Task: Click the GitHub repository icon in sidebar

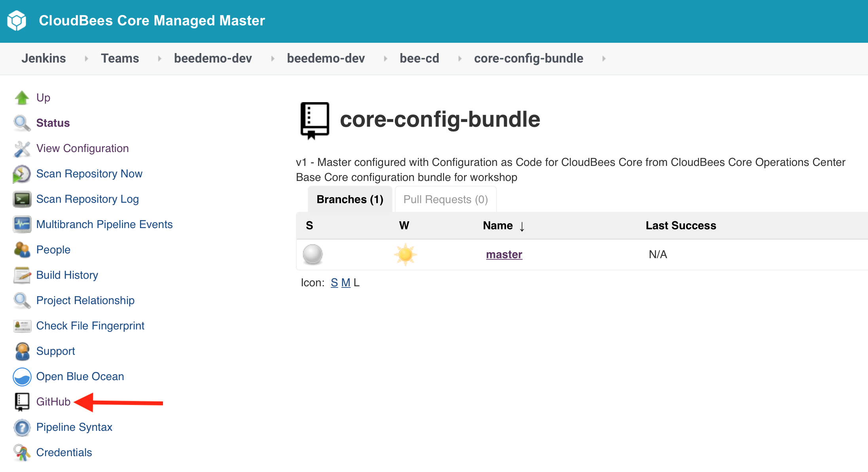Action: click(x=22, y=402)
